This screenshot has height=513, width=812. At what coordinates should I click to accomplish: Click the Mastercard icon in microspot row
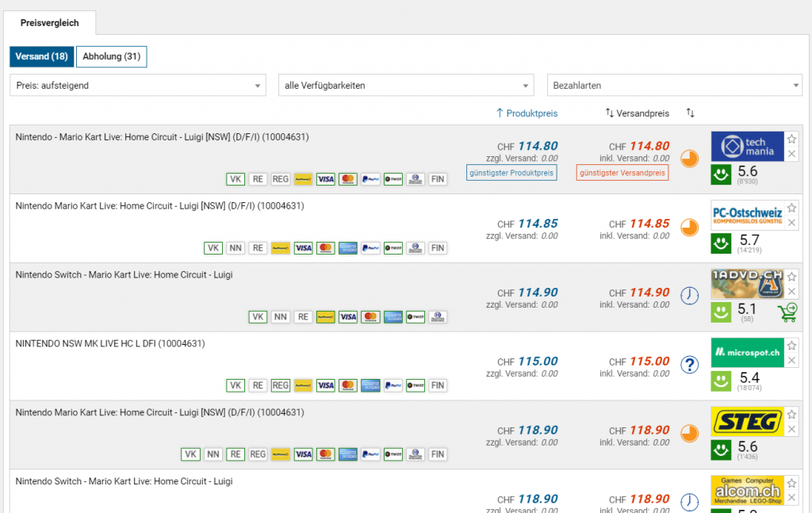pos(347,386)
